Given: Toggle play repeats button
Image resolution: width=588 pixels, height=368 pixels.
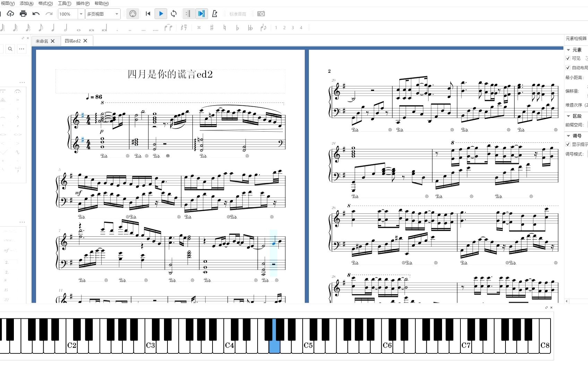Looking at the screenshot, I should (188, 14).
